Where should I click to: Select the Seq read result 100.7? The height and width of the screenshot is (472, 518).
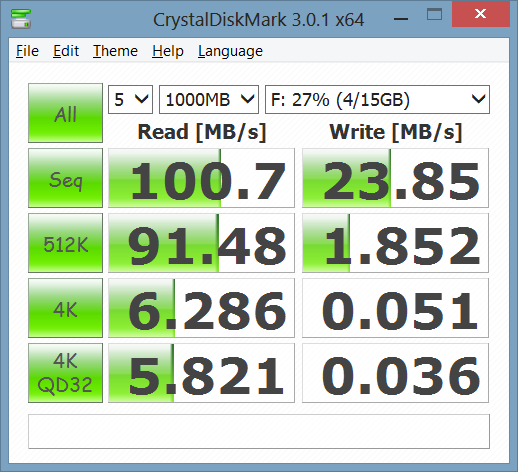201,178
